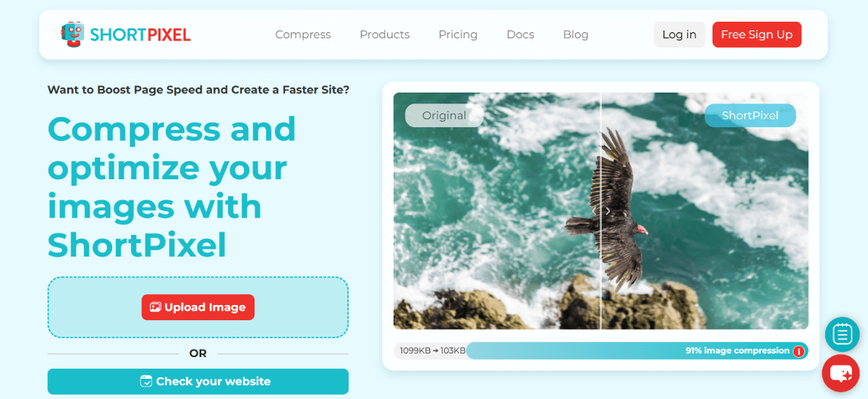Click the SHORTPIXEL brand text in header
This screenshot has width=868, height=399.
[x=140, y=34]
